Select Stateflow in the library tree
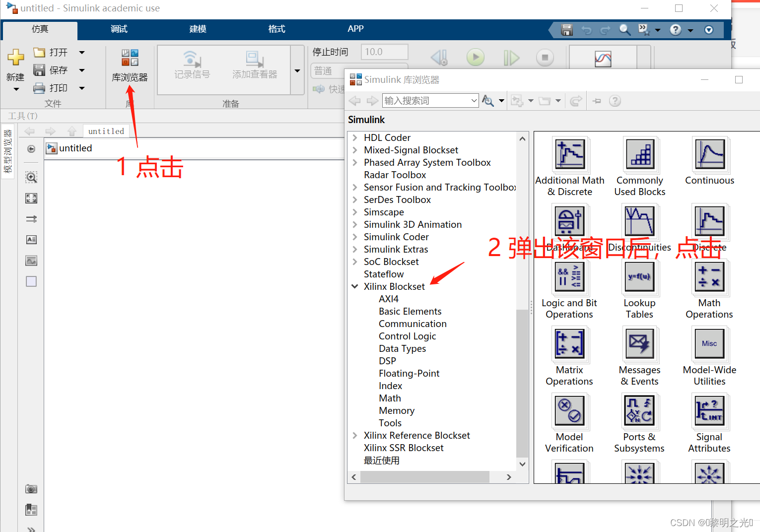 click(x=384, y=274)
